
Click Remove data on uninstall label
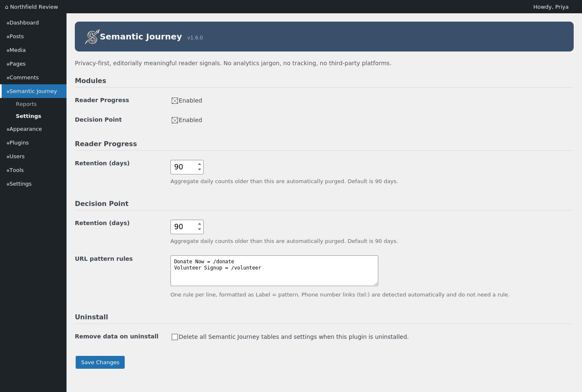(116, 336)
